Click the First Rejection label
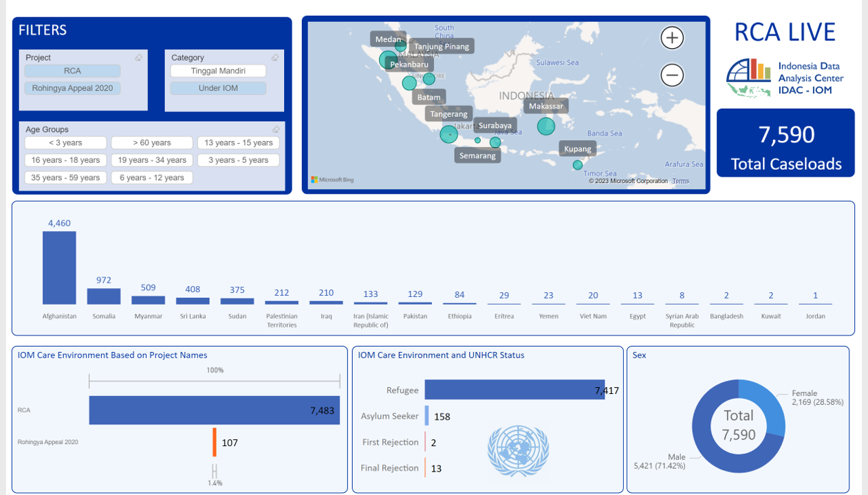 [391, 442]
